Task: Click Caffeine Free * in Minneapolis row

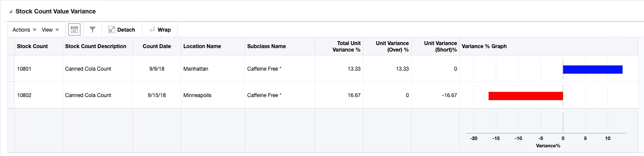Action: tap(264, 95)
